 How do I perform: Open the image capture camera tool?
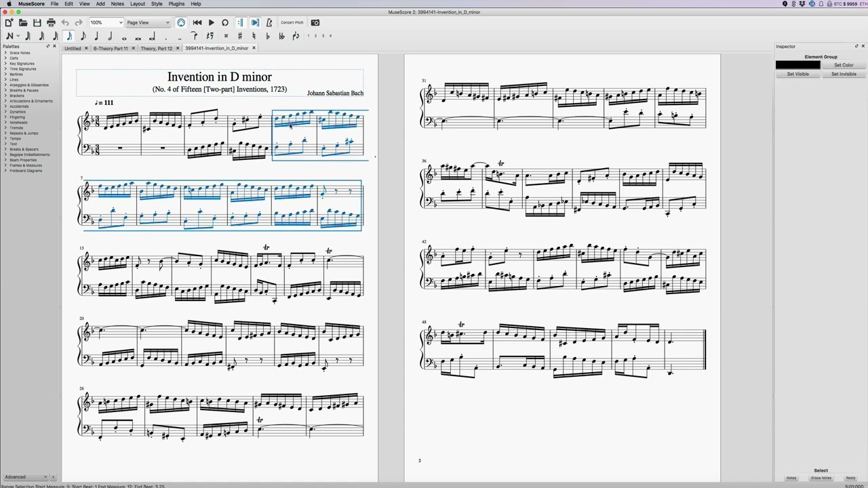pyautogui.click(x=315, y=22)
